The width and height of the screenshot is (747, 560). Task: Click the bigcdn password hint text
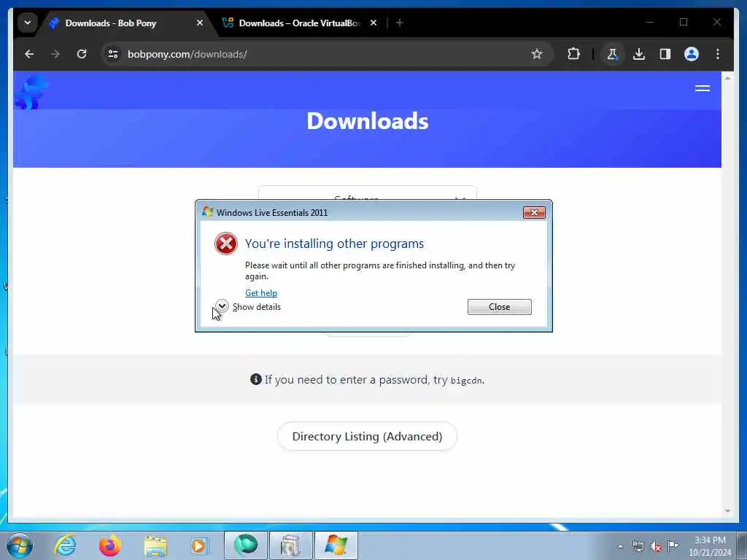374,380
